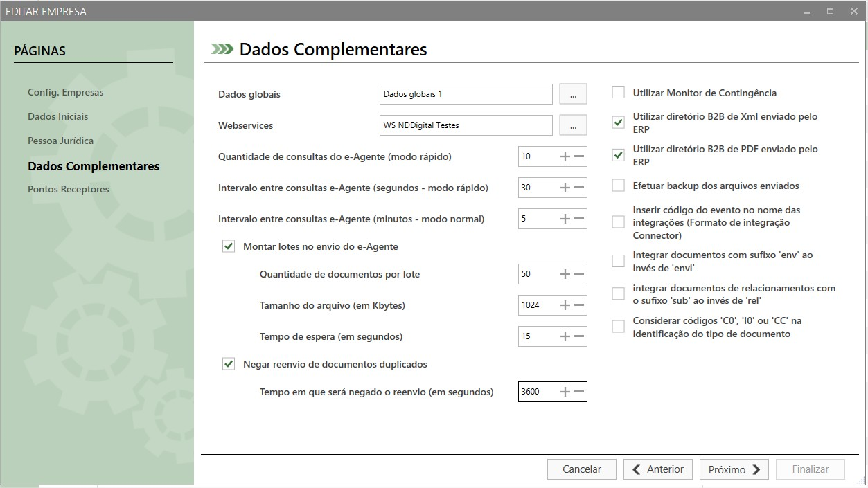This screenshot has width=868, height=488.
Task: Open Dados globais browse ellipsis button
Action: click(x=573, y=94)
